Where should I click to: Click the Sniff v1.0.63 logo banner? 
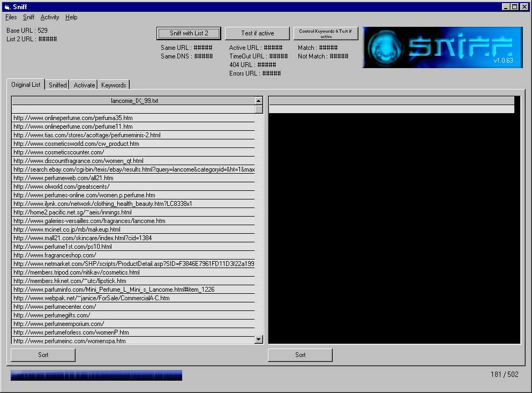443,47
